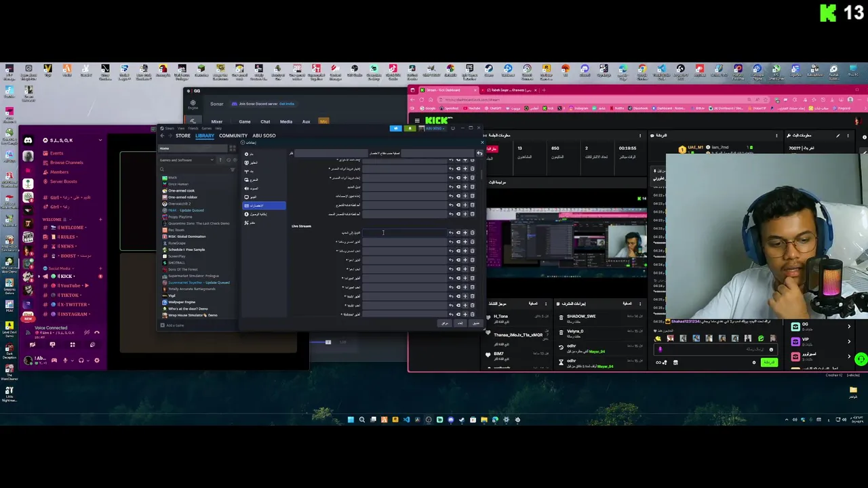
Task: Switch to the Aux tab in Sonar
Action: 306,122
